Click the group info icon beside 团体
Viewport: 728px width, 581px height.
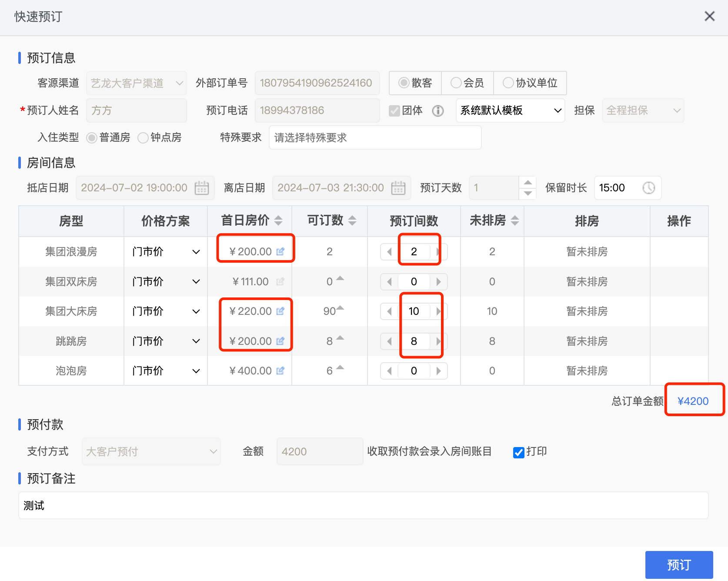point(437,111)
